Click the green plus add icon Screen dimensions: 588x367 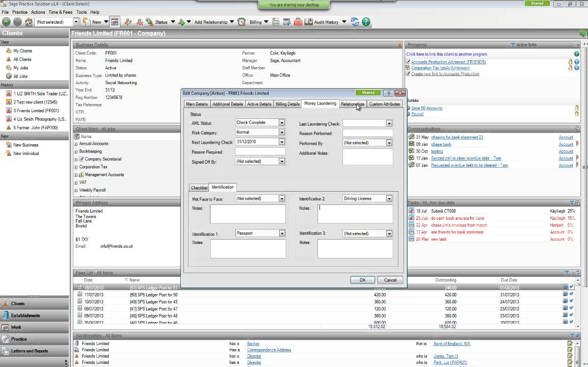[x=181, y=22]
